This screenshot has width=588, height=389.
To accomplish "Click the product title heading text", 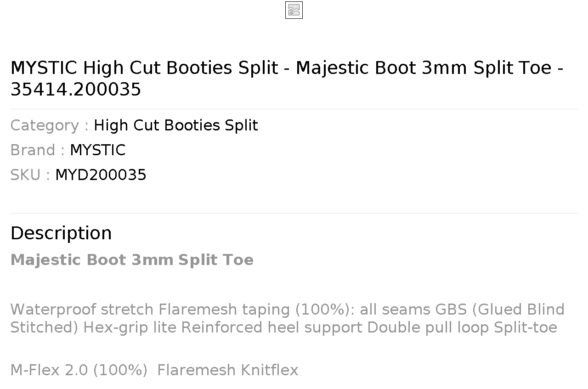I will click(287, 79).
